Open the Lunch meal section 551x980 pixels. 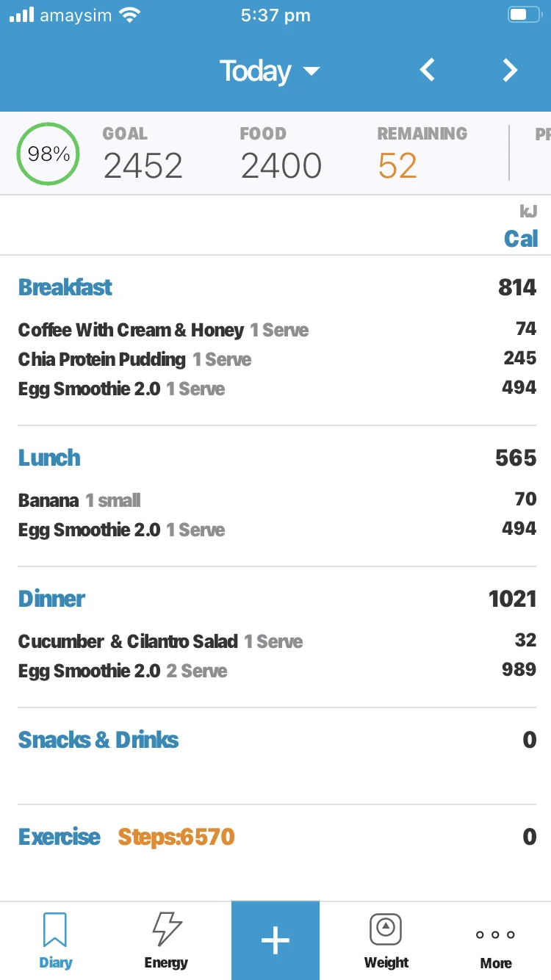[49, 458]
